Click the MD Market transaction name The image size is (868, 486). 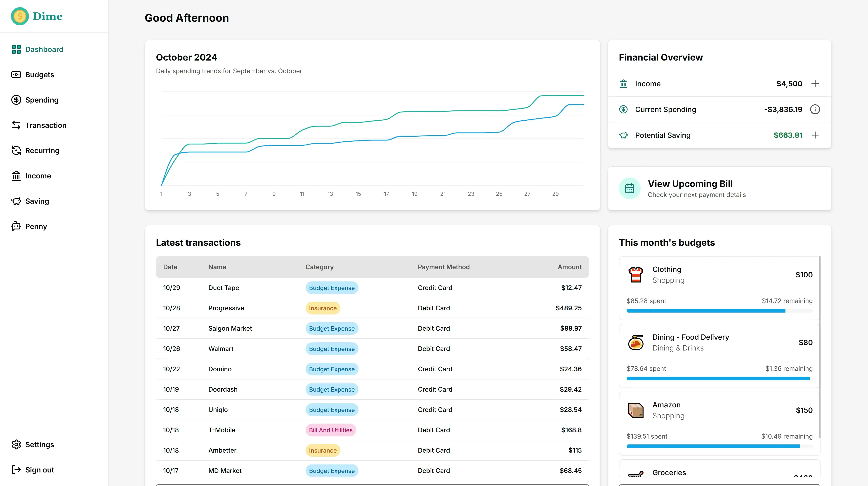(x=225, y=470)
